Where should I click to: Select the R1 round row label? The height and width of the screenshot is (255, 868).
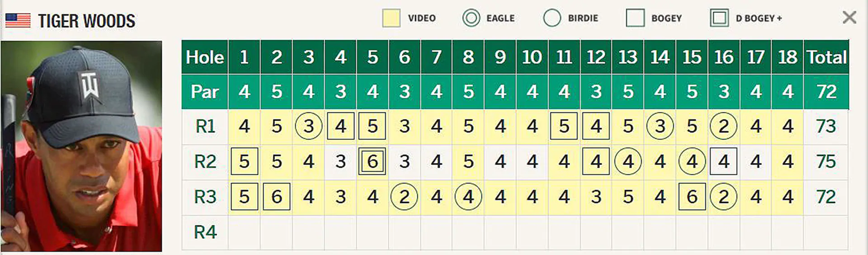pos(205,126)
